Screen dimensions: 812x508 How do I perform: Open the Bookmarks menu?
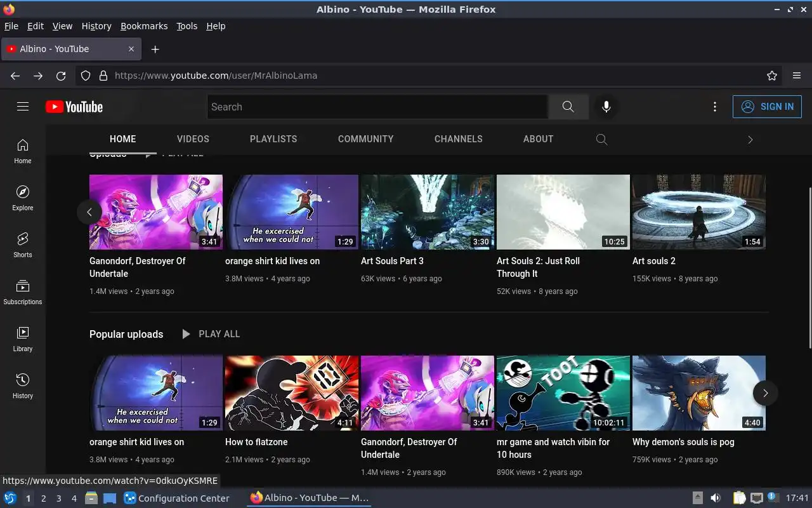(144, 26)
